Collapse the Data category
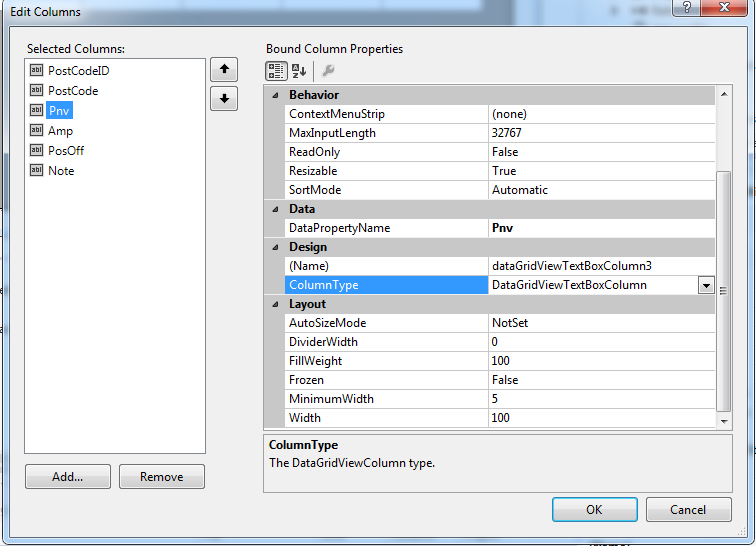 click(275, 209)
